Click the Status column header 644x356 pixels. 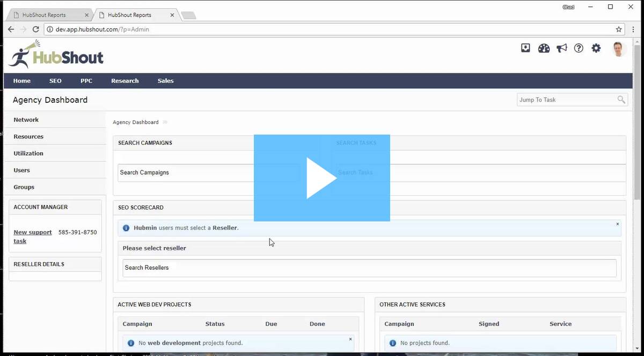(x=215, y=324)
